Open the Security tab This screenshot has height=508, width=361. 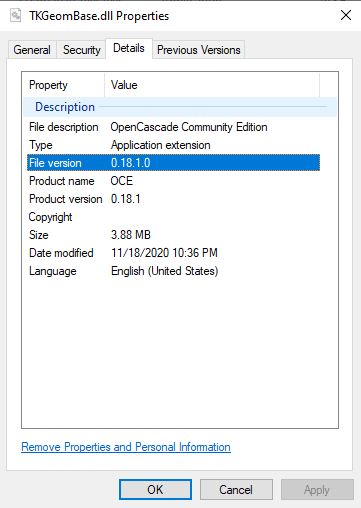tap(82, 50)
